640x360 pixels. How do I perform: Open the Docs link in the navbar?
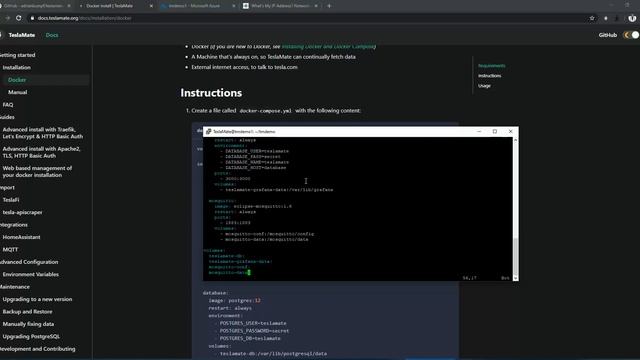point(52,35)
